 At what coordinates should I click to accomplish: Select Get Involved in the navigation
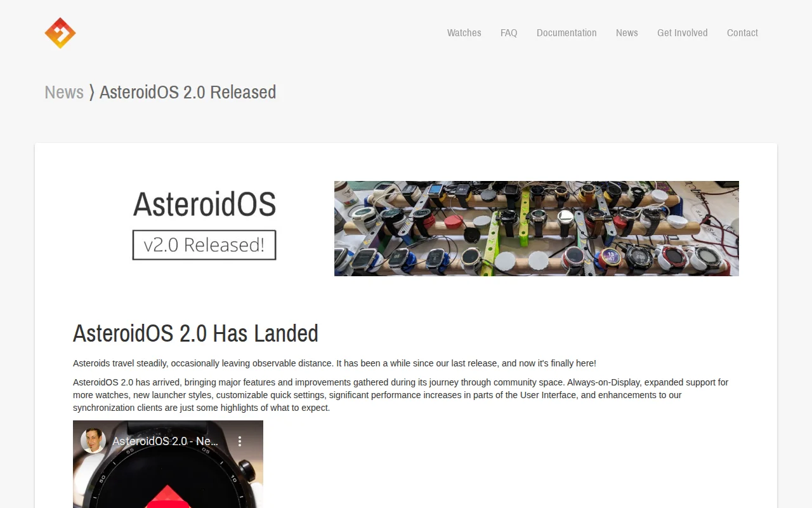click(x=682, y=33)
